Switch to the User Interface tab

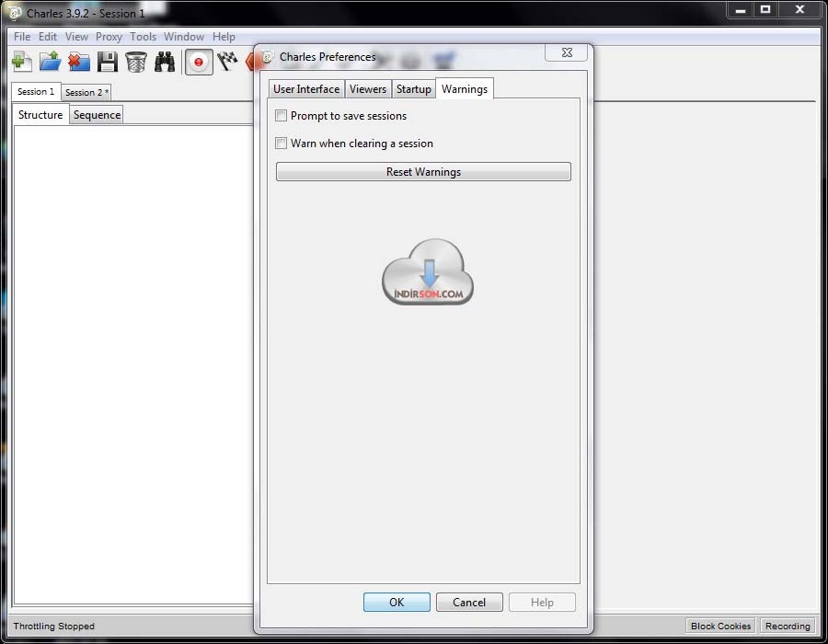click(306, 89)
